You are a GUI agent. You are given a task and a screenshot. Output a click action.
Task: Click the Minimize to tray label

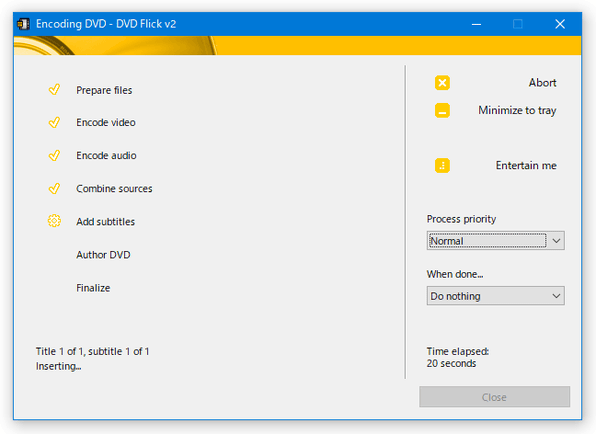517,110
